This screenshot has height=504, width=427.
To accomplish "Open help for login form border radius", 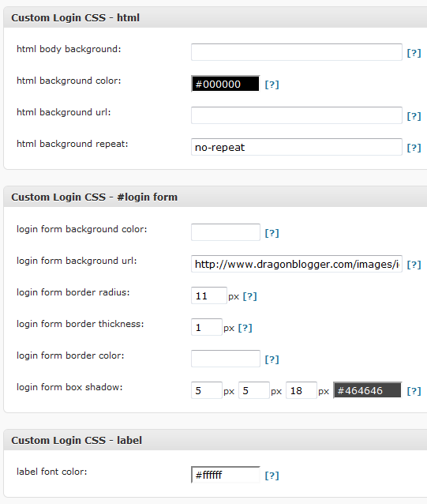I will (x=249, y=296).
